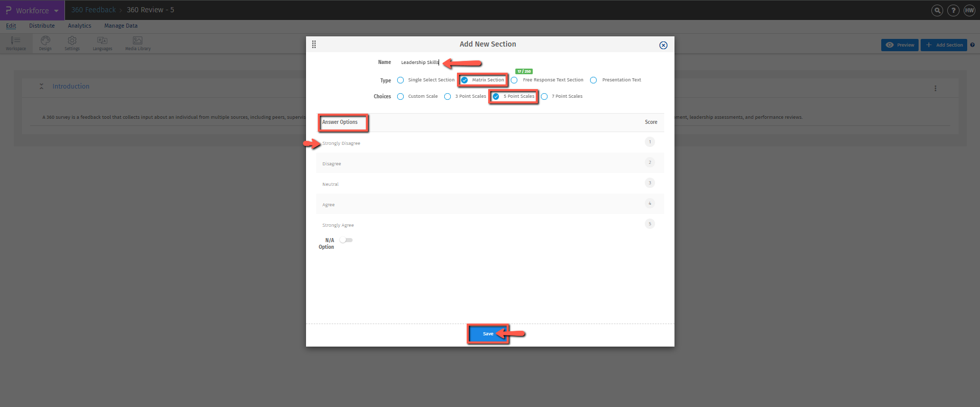Open the Analytics tab
This screenshot has width=980, height=407.
point(79,26)
